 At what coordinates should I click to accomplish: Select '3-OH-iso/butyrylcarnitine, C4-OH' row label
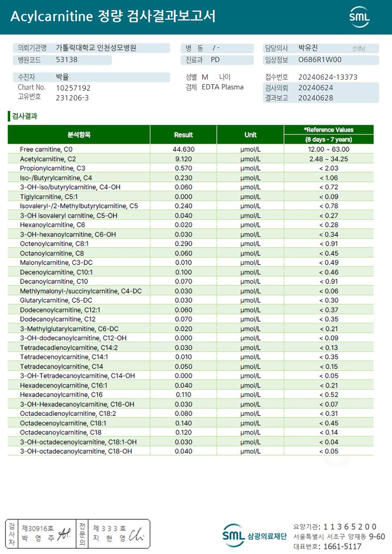click(70, 187)
